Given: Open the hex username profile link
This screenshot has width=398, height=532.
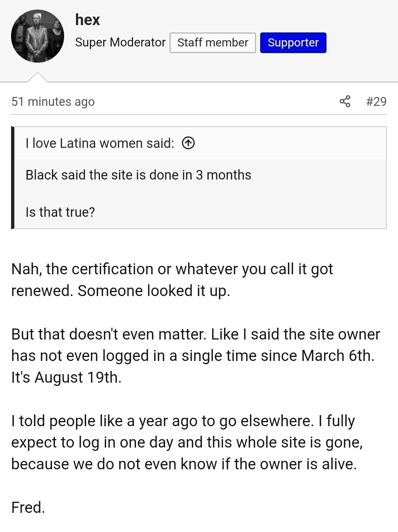Looking at the screenshot, I should [87, 20].
